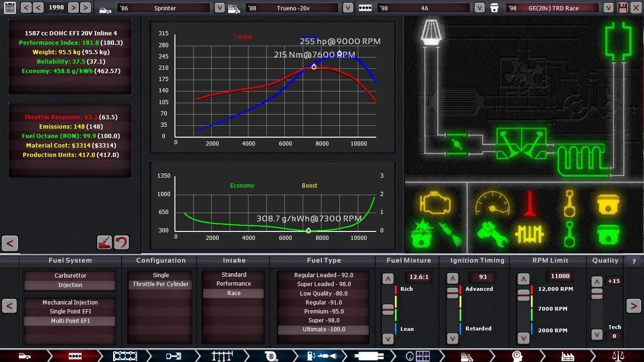Click the Fuel Mixture slider handle
Image resolution: width=644 pixels, height=362 pixels.
coord(388,309)
